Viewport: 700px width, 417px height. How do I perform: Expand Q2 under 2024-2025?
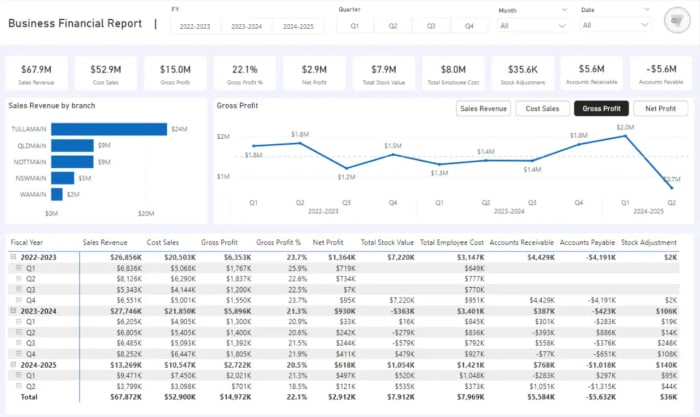(x=19, y=386)
